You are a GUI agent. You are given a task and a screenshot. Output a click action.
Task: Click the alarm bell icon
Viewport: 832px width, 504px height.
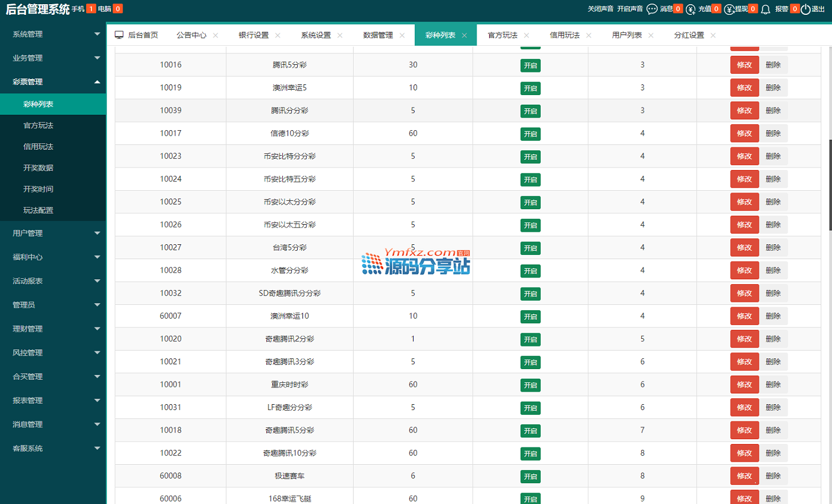[765, 9]
